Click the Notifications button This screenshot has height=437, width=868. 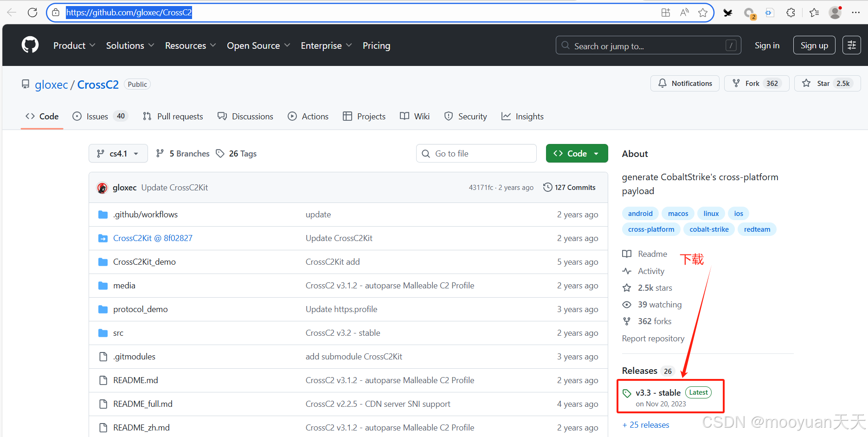pyautogui.click(x=685, y=83)
